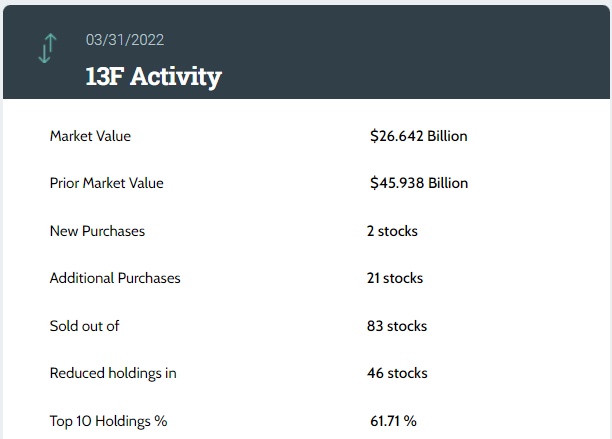Click the Reduced holdings in label

tap(113, 373)
